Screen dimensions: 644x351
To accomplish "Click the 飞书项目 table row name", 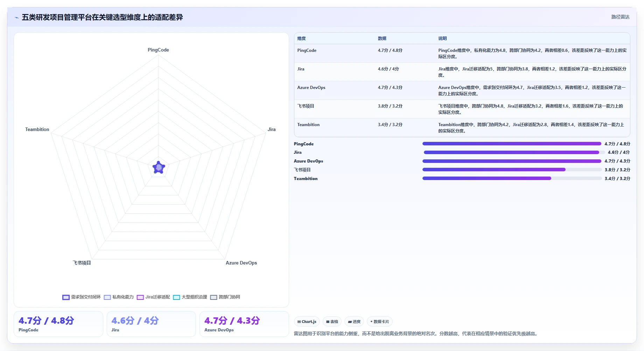I will point(306,106).
